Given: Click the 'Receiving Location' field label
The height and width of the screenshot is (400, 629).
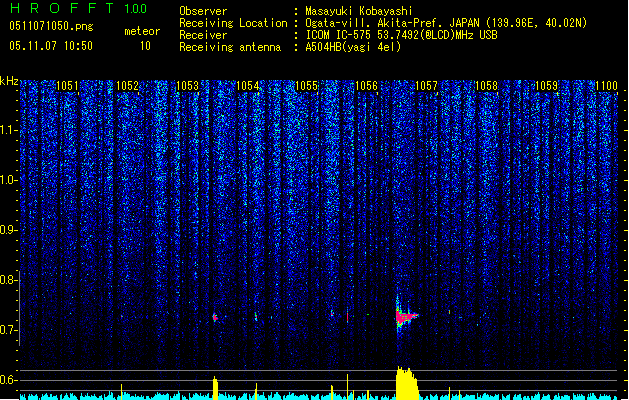Looking at the screenshot, I should 233,23.
